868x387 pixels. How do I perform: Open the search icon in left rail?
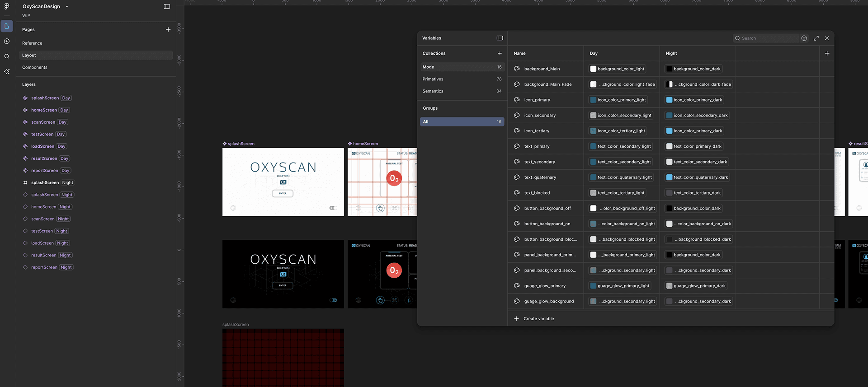(x=7, y=56)
